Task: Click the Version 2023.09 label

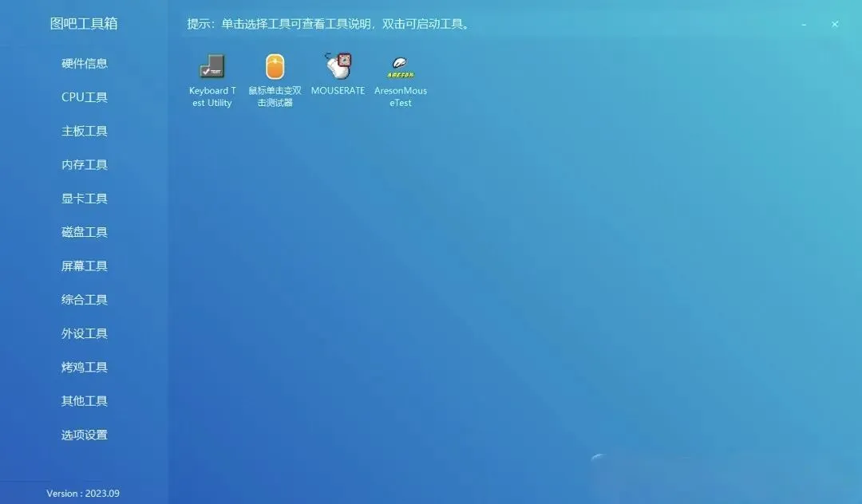Action: [82, 494]
